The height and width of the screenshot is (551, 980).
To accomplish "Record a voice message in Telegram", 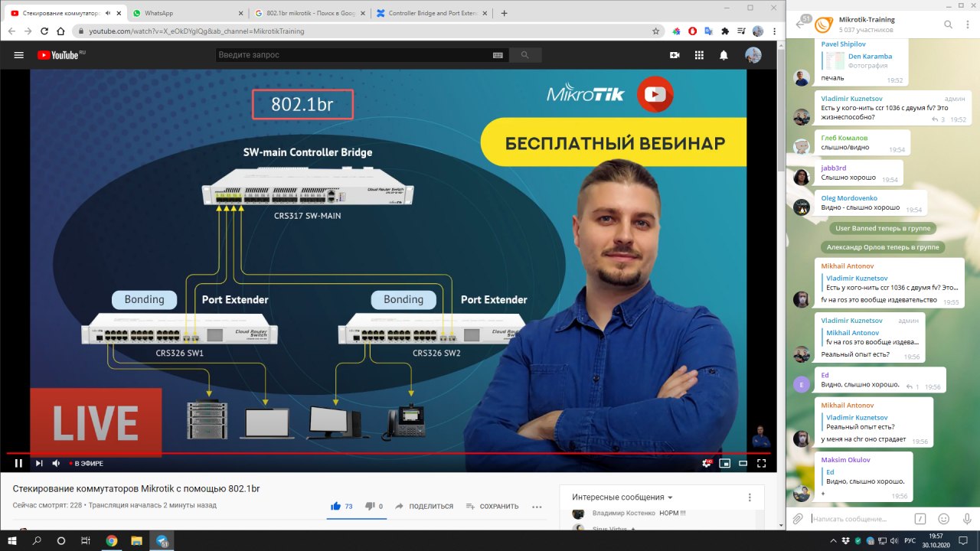I will tap(965, 518).
